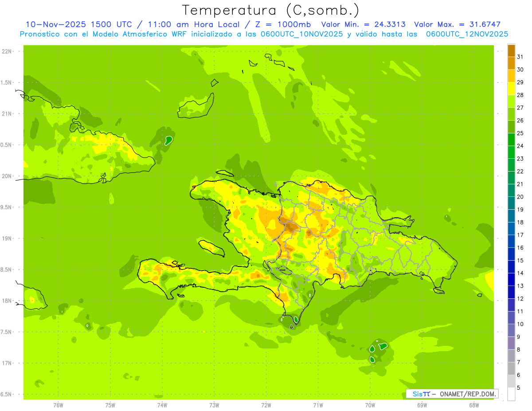Screen dimensions: 532x411
Task: Click the '71W' longitude label
Action: point(318,405)
